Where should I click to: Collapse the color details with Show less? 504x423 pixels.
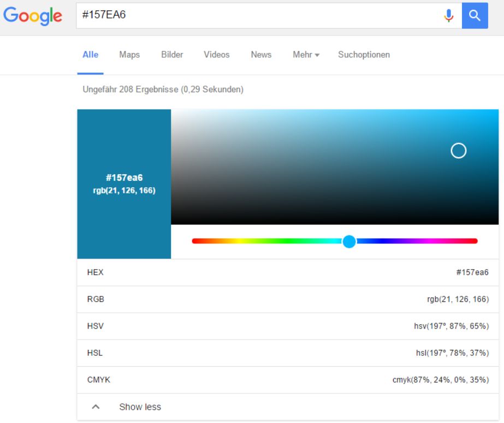click(140, 407)
